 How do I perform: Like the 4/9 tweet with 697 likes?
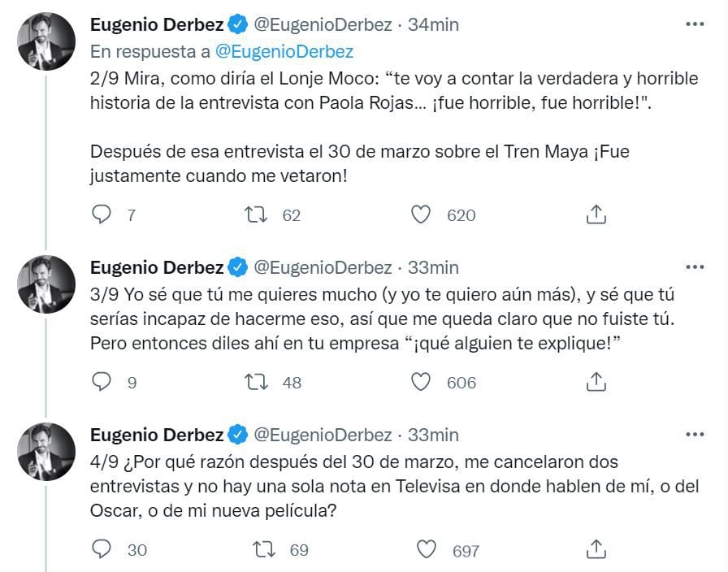pos(427,550)
